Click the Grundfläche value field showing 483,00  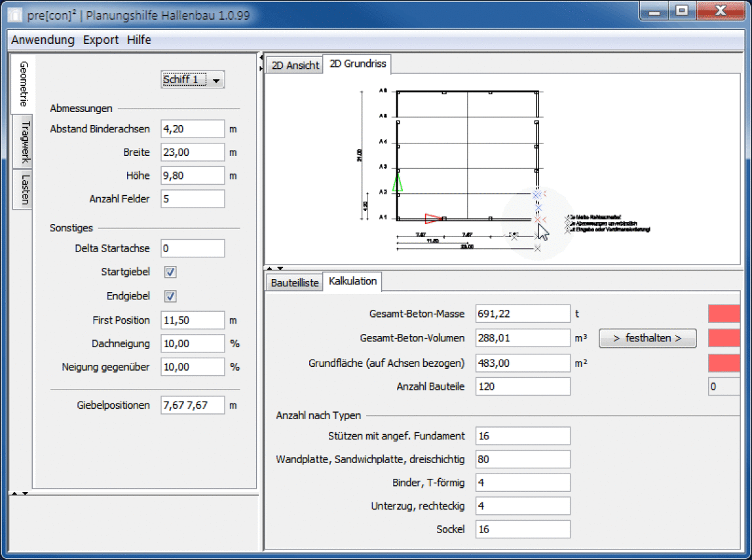click(x=523, y=363)
